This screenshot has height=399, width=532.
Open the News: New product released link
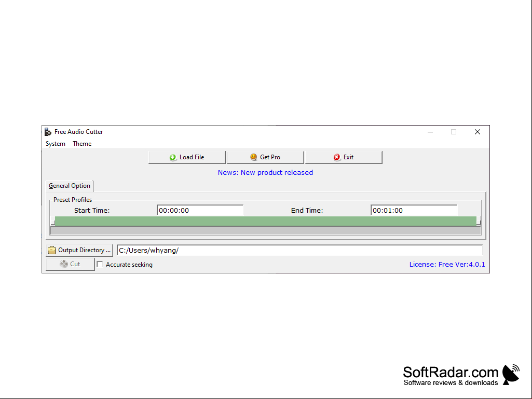[x=265, y=172]
